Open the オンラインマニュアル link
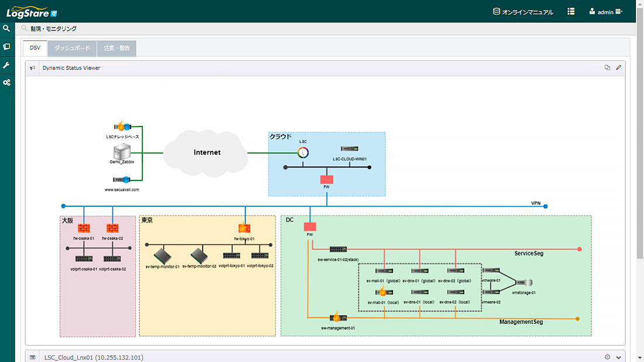 [x=523, y=12]
